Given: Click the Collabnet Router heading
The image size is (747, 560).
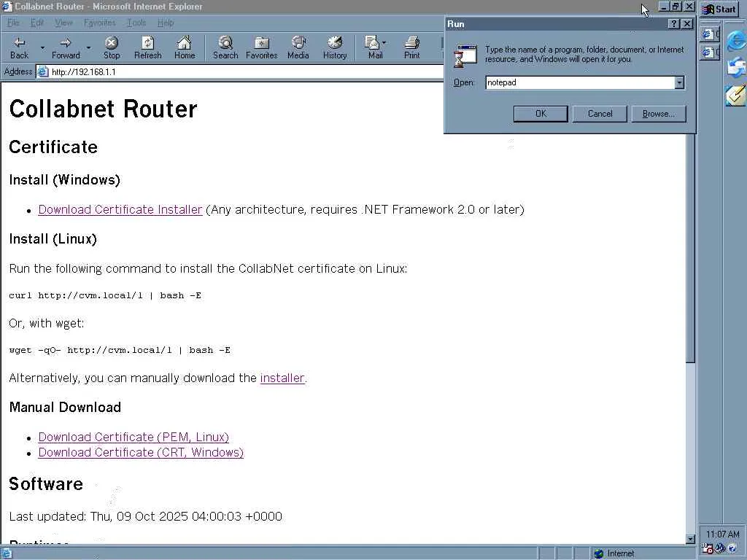Looking at the screenshot, I should point(103,109).
